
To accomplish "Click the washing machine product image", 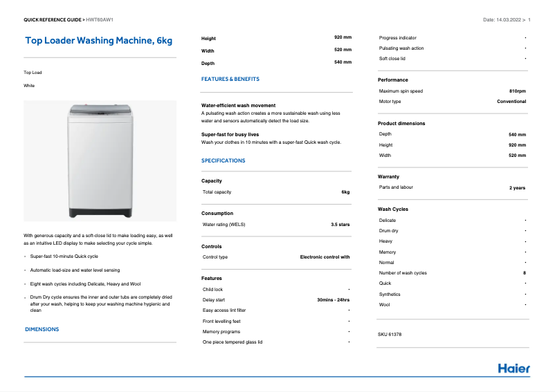I will (100, 161).
